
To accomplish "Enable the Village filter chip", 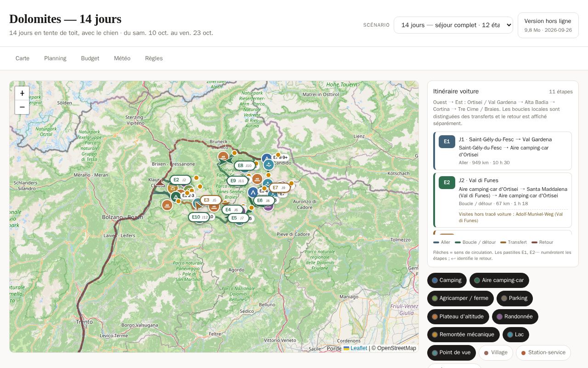I will pos(496,352).
